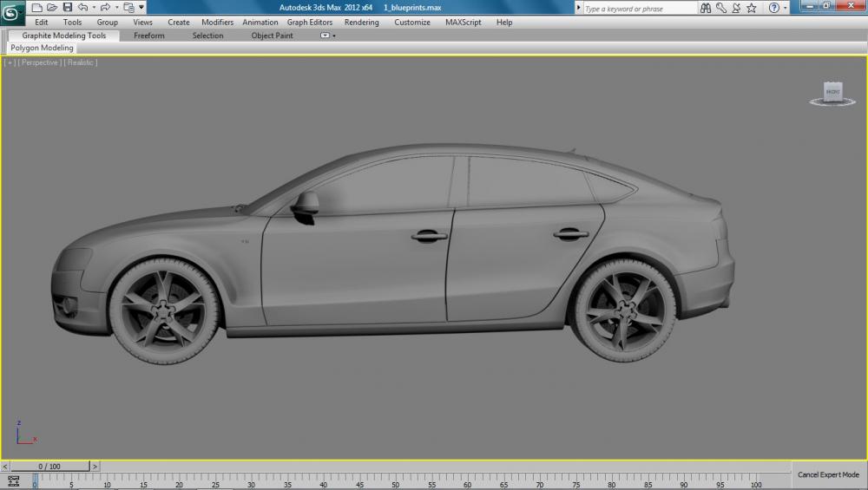Click the time slider 0 / 100 handle
This screenshot has height=490, width=868.
[x=49, y=467]
